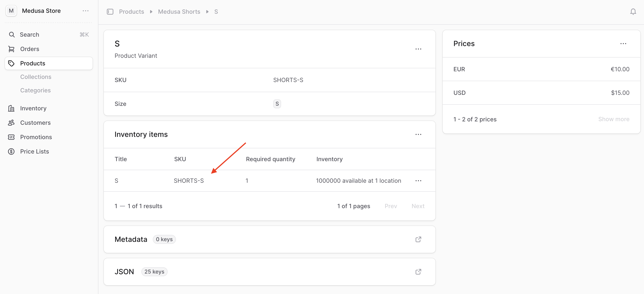Open the Metadata editor icon
This screenshot has width=644, height=294.
tap(418, 239)
